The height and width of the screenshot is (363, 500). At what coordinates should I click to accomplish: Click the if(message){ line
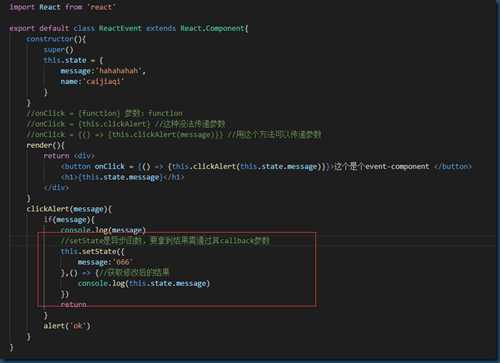tap(69, 220)
